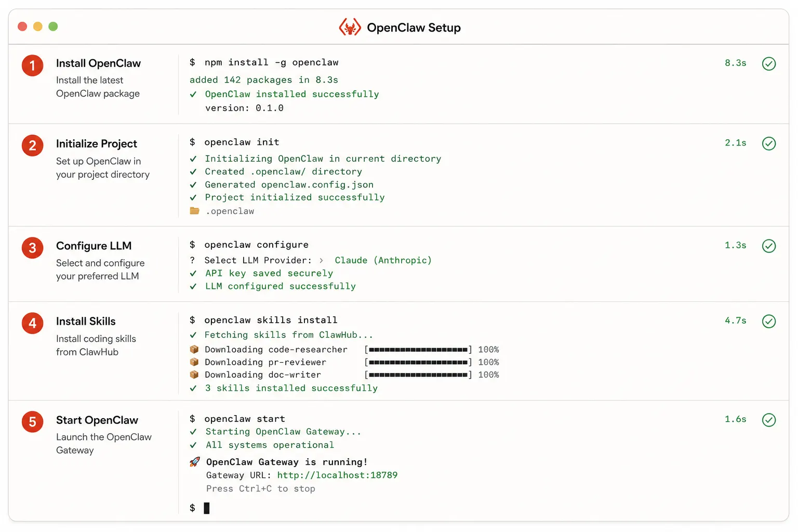Click the package icon beside code-researcher

point(194,349)
